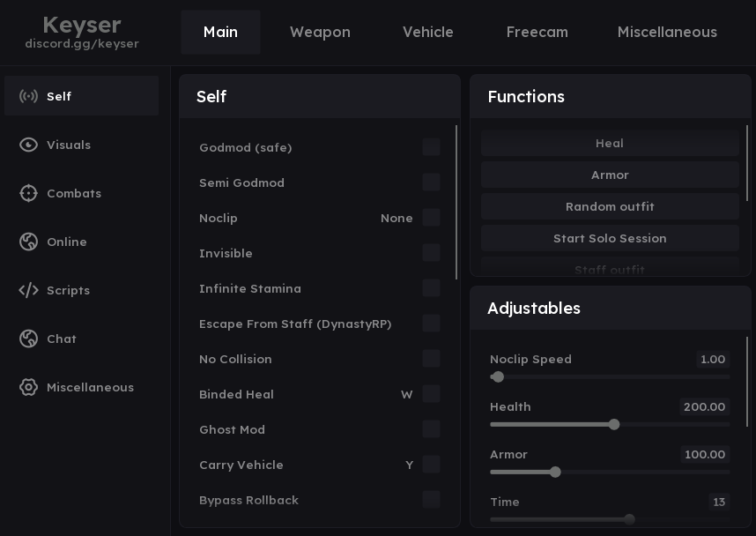Open the Chat globe icon

click(x=28, y=339)
